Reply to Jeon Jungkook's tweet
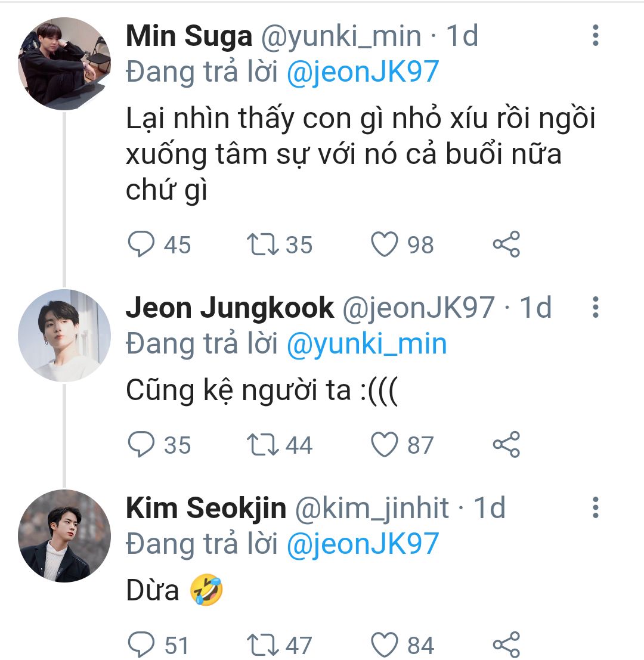 pos(142,445)
